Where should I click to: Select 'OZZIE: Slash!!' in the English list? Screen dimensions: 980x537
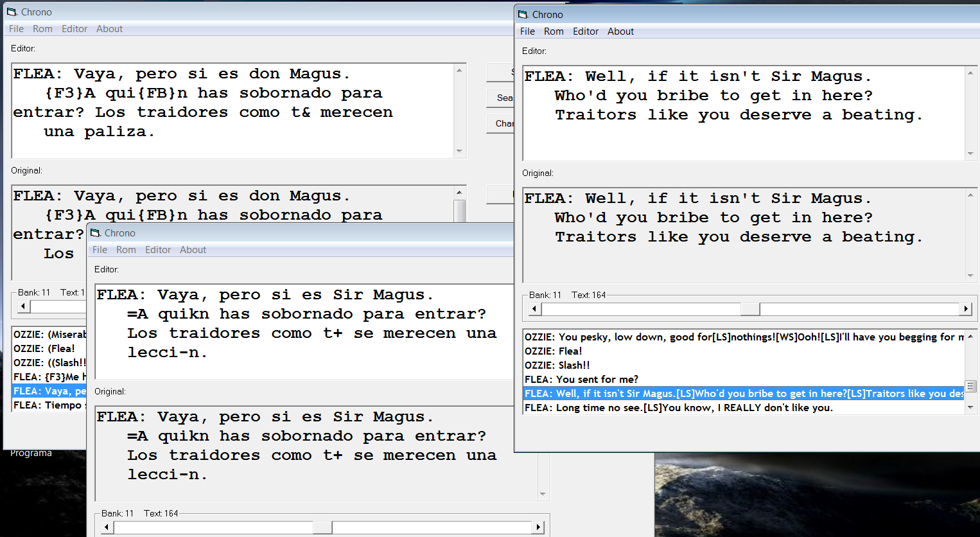(557, 365)
